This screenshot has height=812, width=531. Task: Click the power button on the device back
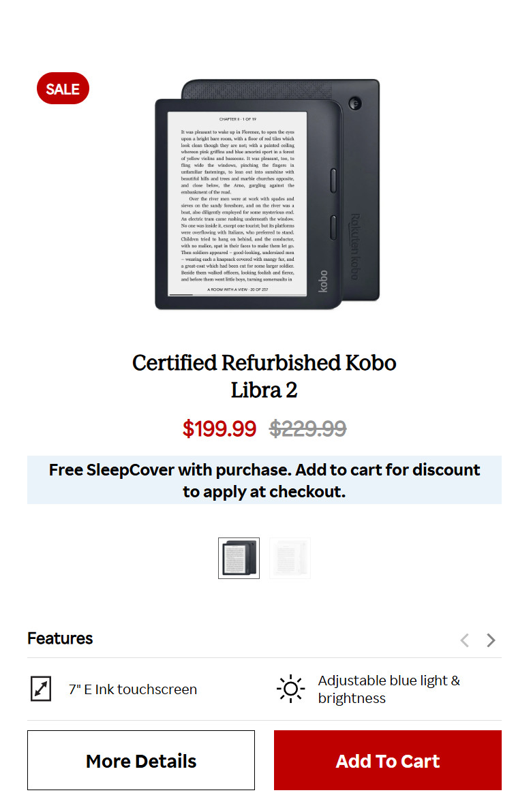[354, 104]
